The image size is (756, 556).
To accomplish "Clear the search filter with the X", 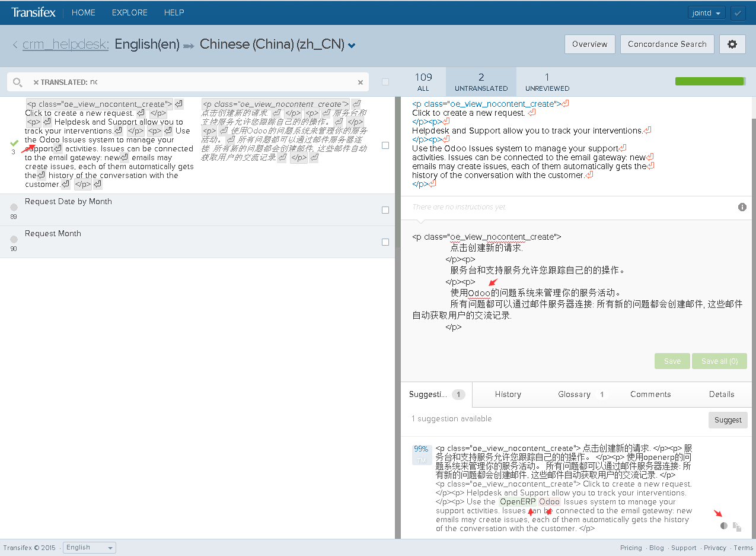I will click(x=360, y=82).
